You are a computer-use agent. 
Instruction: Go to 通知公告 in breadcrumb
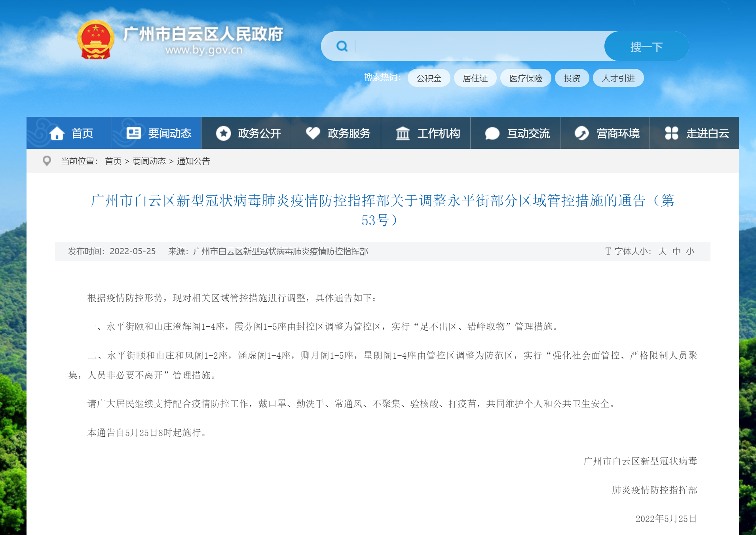(193, 161)
